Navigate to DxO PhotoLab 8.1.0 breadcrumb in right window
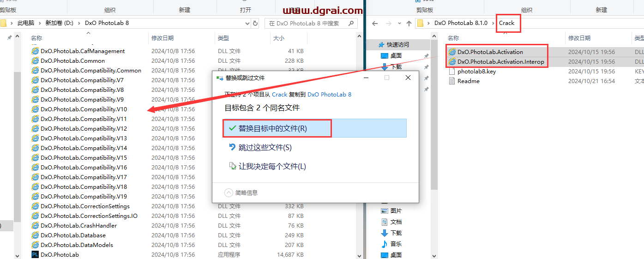Screen dimensions: 644x259 pos(461,23)
